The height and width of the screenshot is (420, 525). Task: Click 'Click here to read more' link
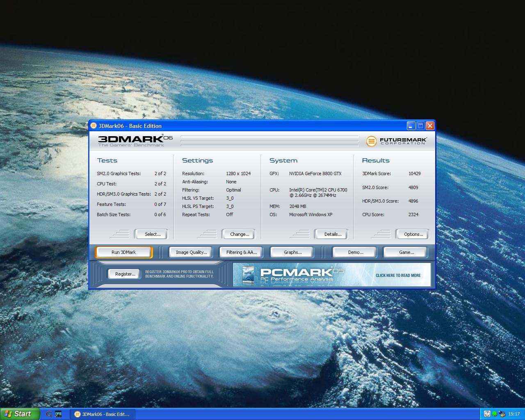(398, 276)
